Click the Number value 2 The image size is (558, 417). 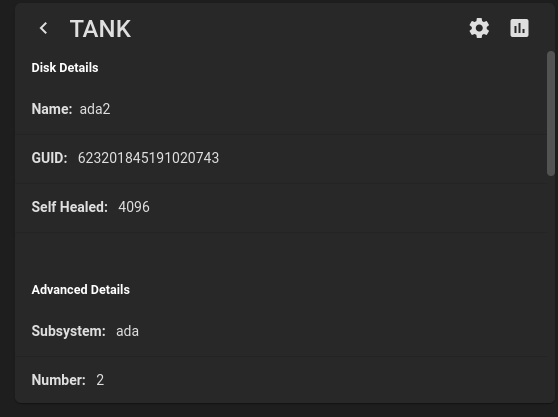coord(100,380)
